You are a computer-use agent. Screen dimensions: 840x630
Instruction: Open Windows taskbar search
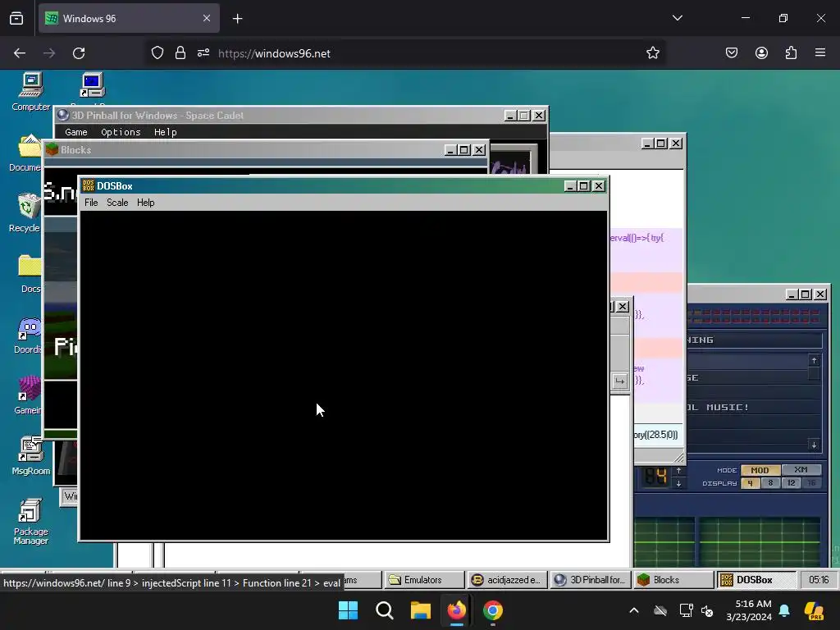[385, 610]
